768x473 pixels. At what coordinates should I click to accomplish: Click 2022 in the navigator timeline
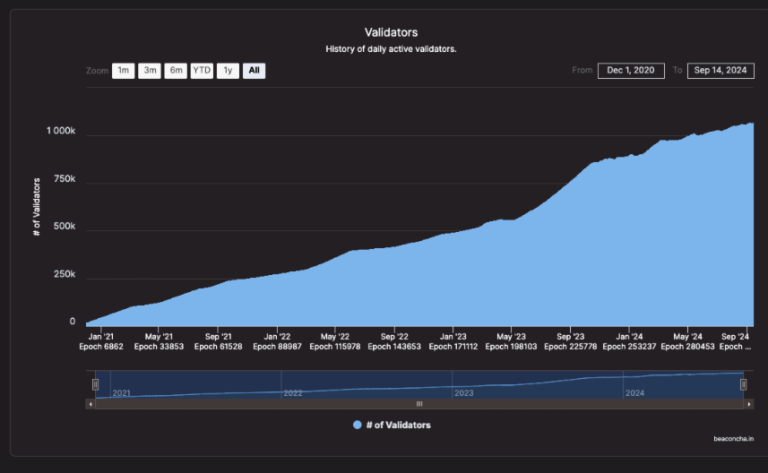point(293,393)
